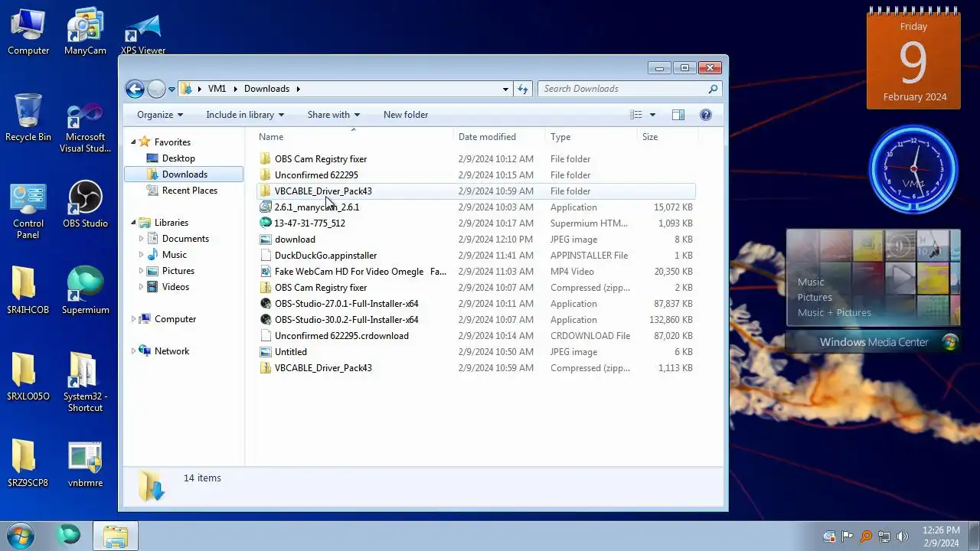The width and height of the screenshot is (980, 551).
Task: Collapse the Libraries tree section
Action: click(x=133, y=223)
